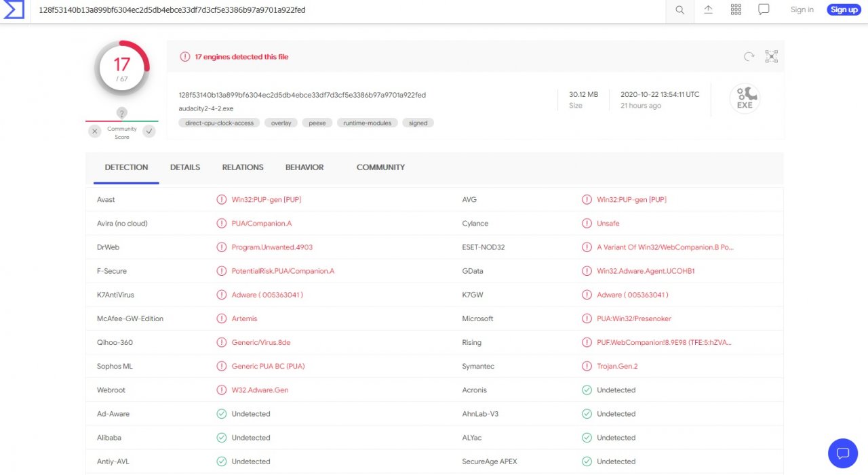
Task: Click the Sign up button
Action: (844, 9)
